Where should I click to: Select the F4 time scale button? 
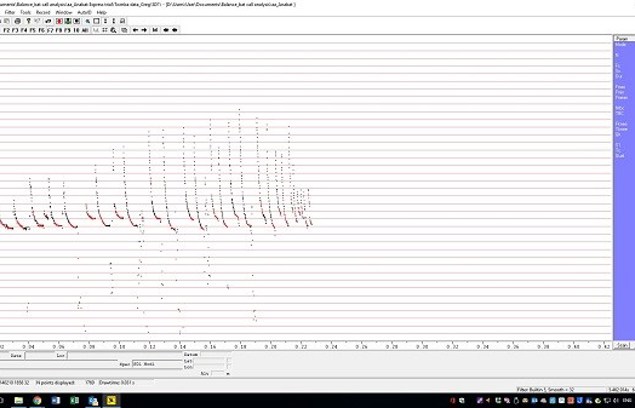[x=24, y=30]
